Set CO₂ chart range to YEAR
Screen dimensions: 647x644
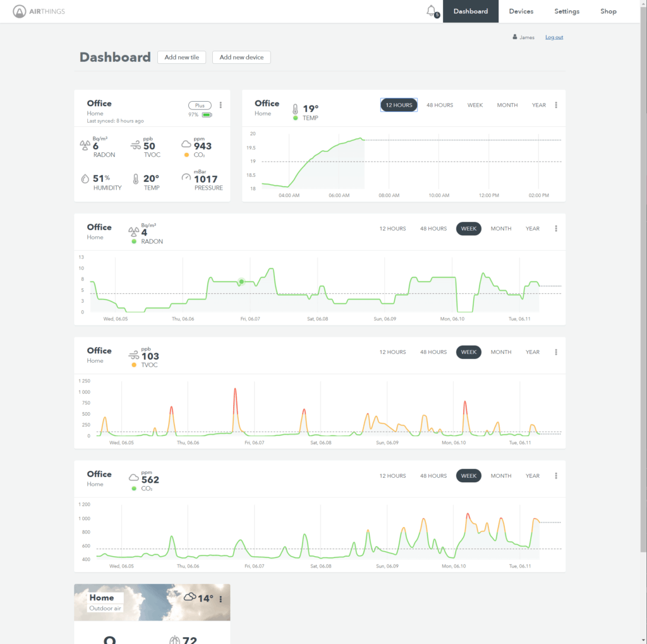point(533,476)
